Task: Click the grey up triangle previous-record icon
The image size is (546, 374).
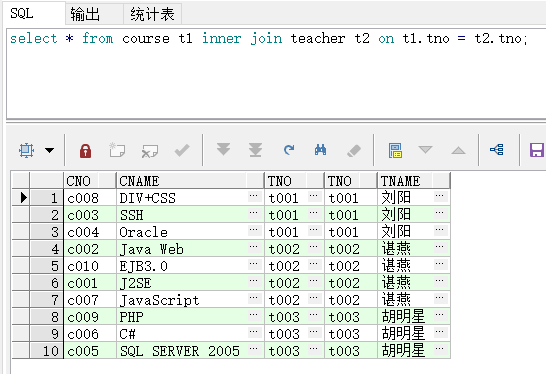Action: (x=458, y=150)
